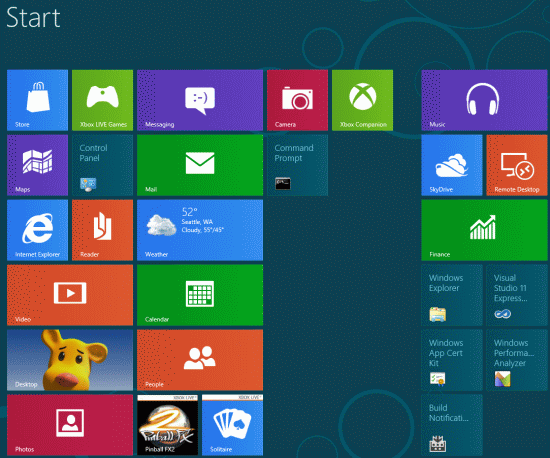Launch Visual Studio 11 Express tile
The width and height of the screenshot is (550, 458).
(517, 295)
